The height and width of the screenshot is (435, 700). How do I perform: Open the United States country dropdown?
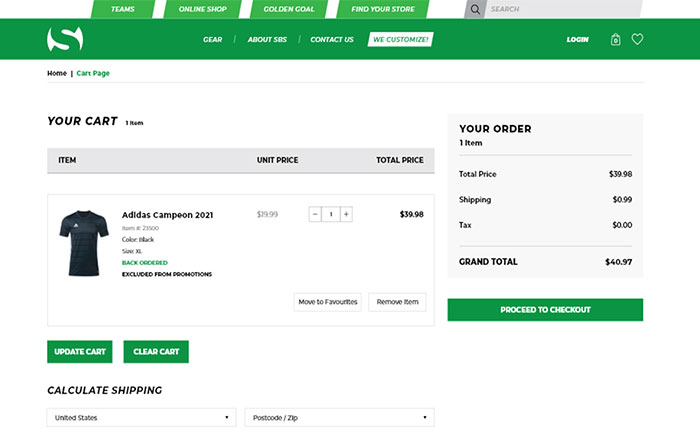[x=142, y=418]
